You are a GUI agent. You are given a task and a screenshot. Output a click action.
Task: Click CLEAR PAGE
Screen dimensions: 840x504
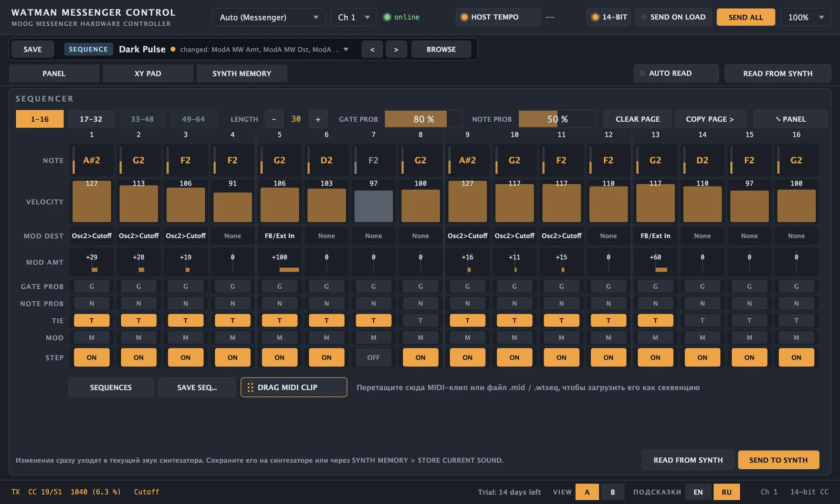637,119
